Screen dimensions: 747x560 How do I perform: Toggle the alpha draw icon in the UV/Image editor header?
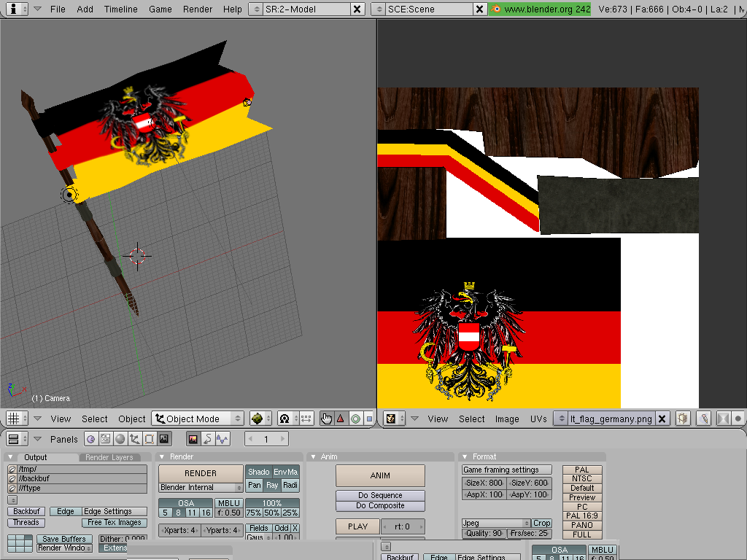pyautogui.click(x=723, y=419)
